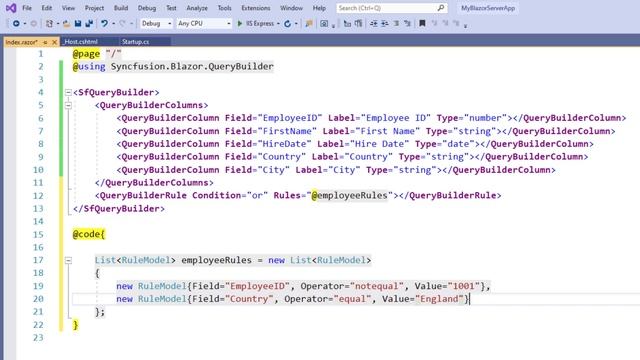Click the Uncomment Selection toolbar icon
640x360 pixels.
point(407,24)
